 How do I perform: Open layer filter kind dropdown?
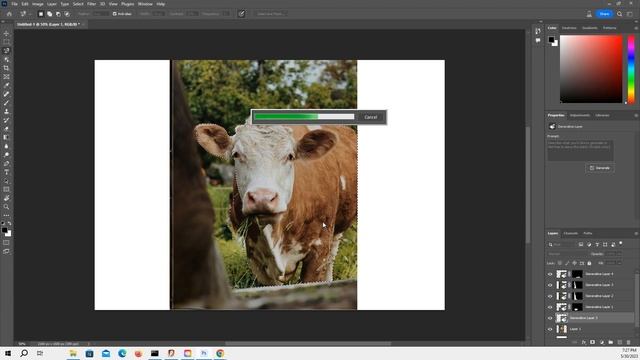562,244
